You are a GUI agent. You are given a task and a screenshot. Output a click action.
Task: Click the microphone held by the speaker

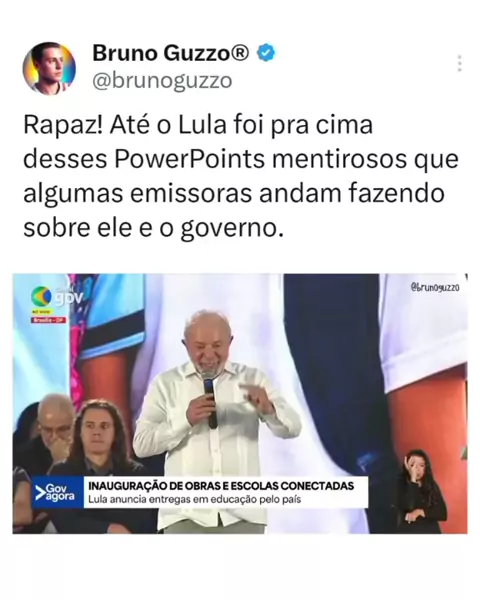click(x=210, y=400)
